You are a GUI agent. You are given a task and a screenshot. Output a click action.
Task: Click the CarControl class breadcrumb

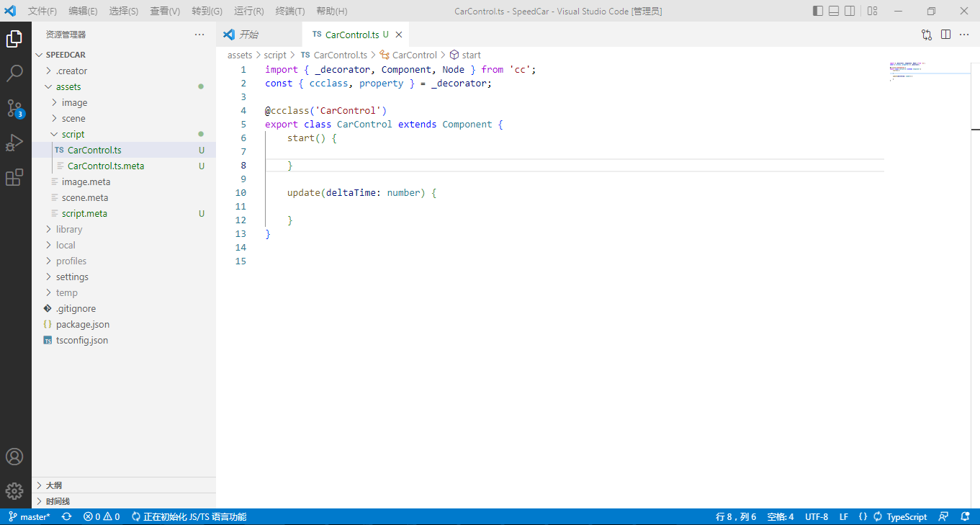coord(408,55)
